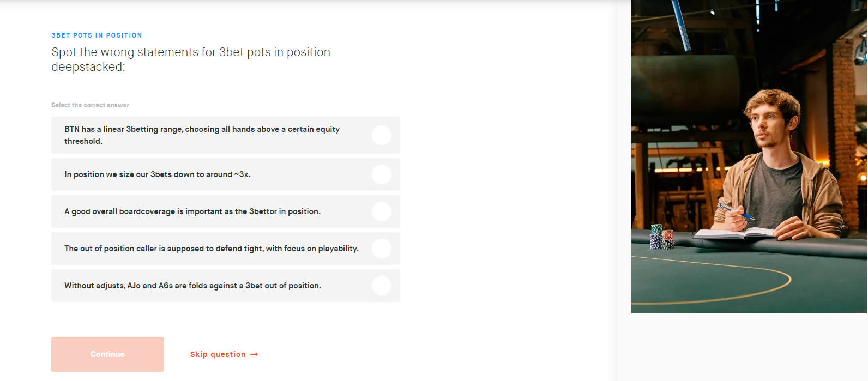This screenshot has width=868, height=381.
Task: Choose the answer card about BTN linear range
Action: pos(226,135)
